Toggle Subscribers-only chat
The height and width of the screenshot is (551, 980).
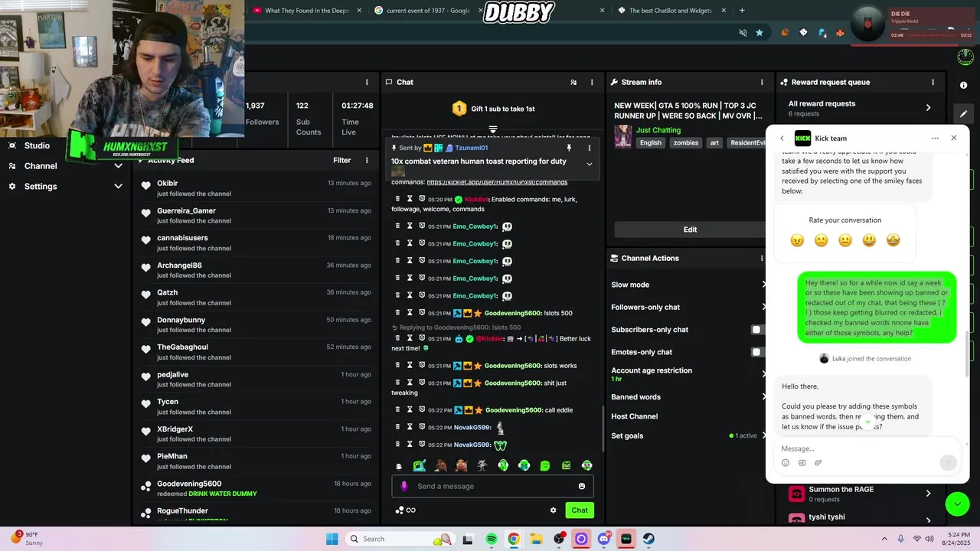758,330
